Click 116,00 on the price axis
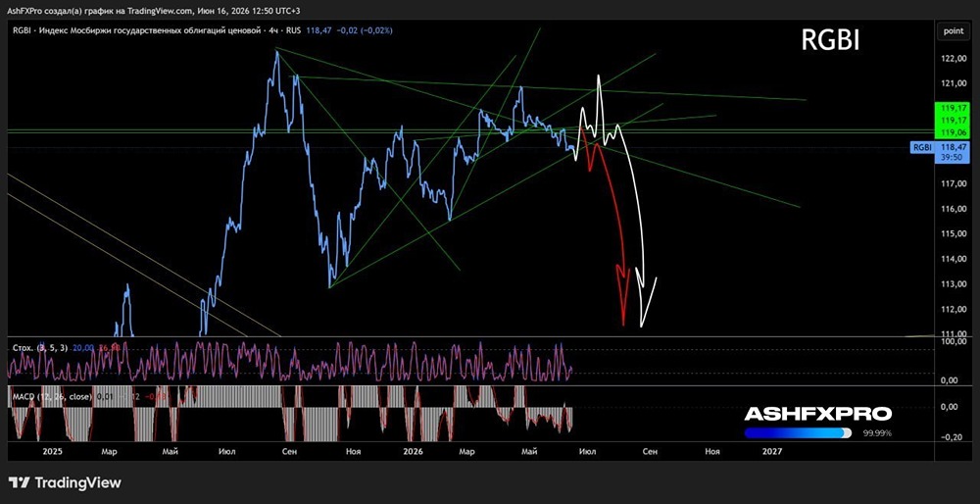 tap(954, 209)
